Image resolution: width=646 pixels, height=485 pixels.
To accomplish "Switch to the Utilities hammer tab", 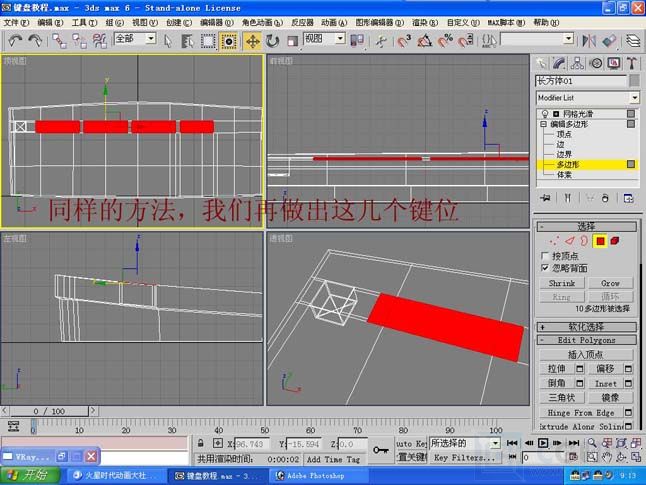I will pyautogui.click(x=632, y=63).
